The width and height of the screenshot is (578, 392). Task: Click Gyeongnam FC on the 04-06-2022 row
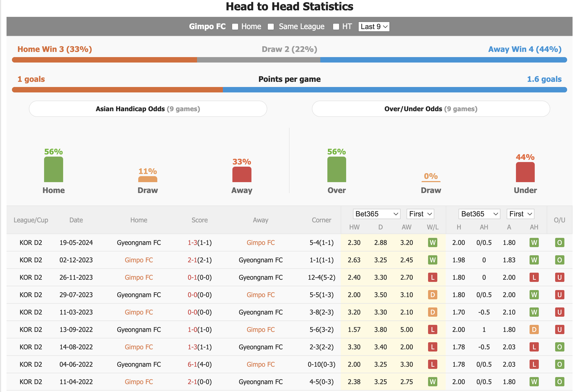click(x=139, y=364)
